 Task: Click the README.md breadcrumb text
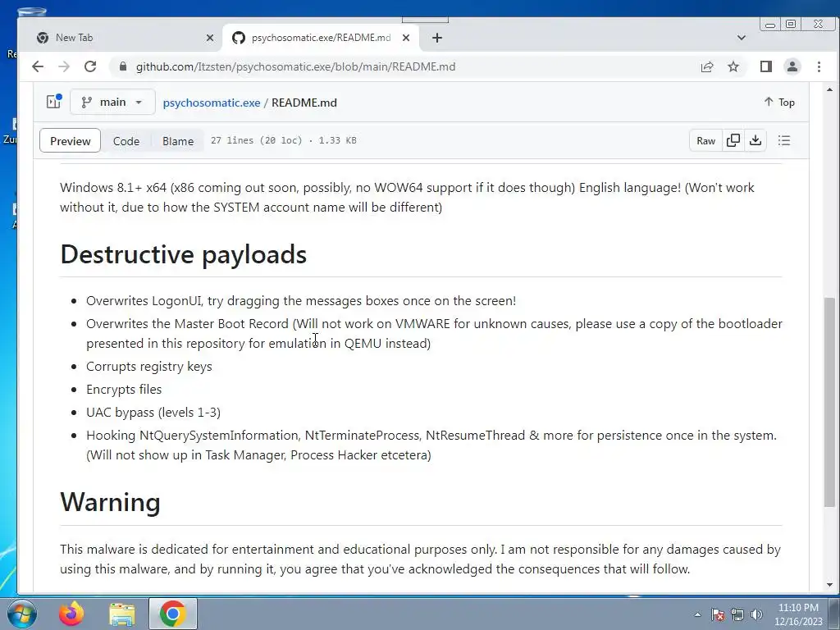point(304,103)
